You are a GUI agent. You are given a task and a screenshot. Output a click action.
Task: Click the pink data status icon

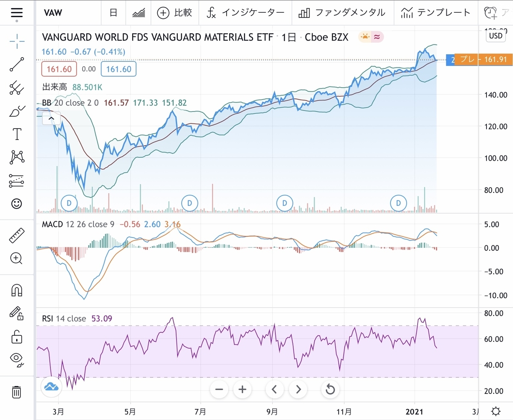377,37
